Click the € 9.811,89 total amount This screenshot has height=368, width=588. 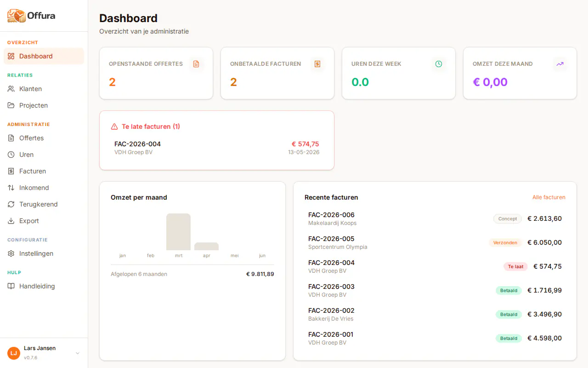coord(260,274)
